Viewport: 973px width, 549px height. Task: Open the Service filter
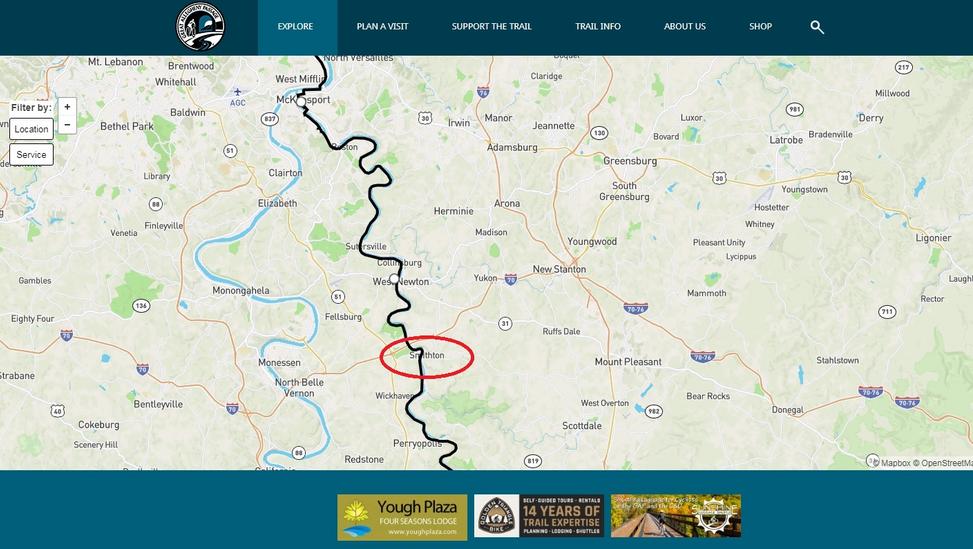tap(31, 154)
